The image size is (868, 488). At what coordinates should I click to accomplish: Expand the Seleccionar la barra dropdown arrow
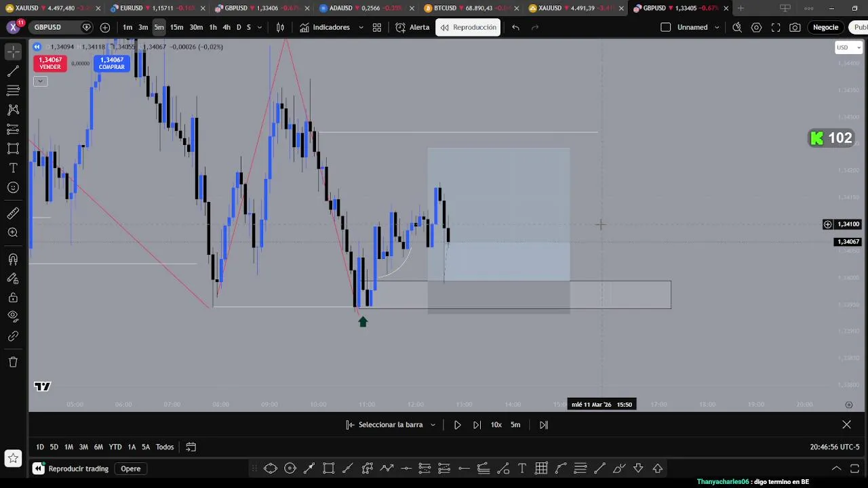[433, 425]
